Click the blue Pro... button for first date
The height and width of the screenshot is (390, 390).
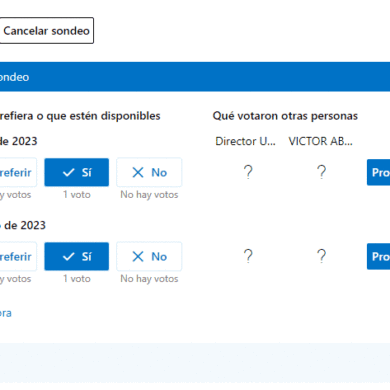click(379, 172)
